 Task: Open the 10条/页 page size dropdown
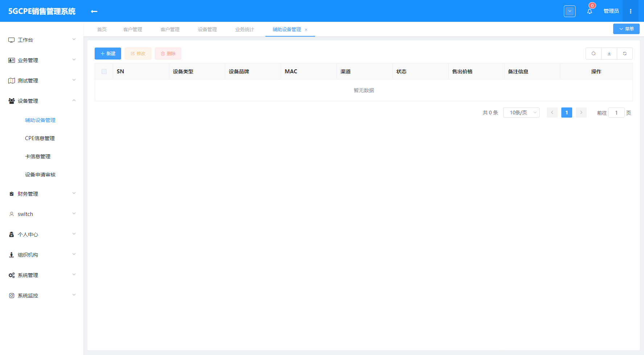(521, 113)
